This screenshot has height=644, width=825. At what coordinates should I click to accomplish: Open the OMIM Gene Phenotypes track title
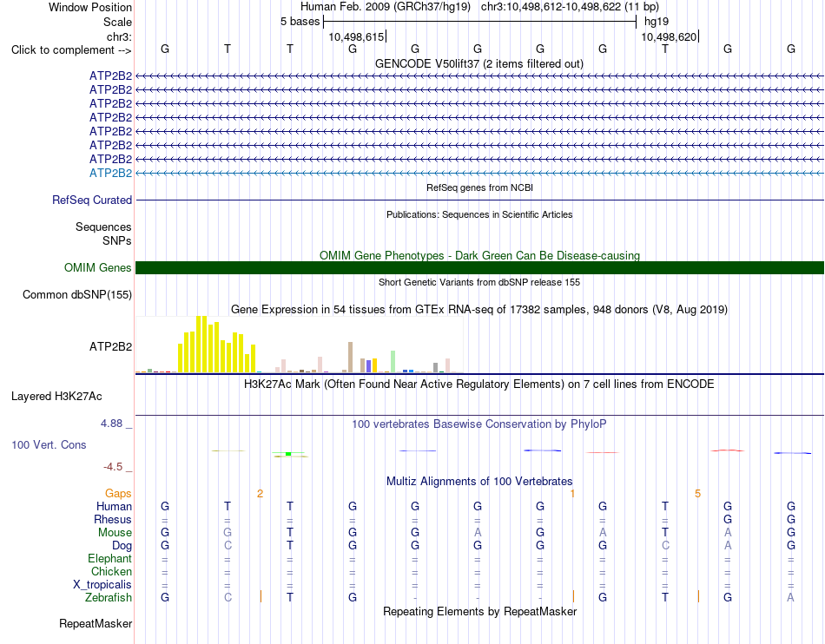click(479, 255)
